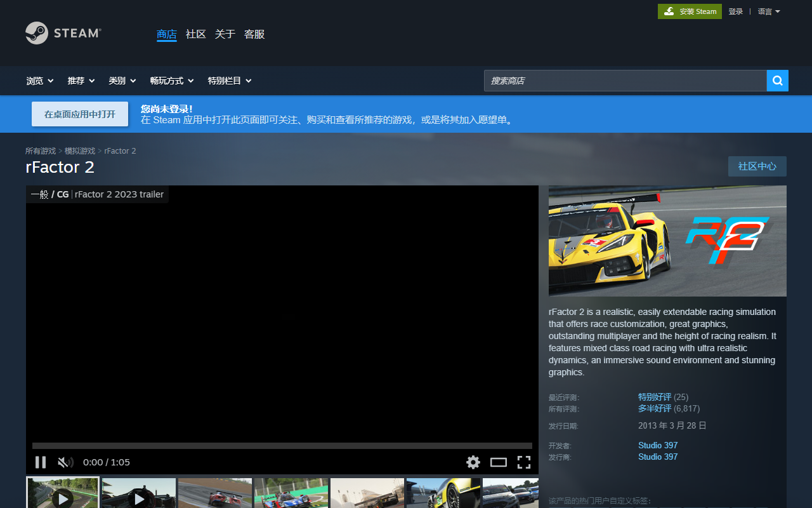Image resolution: width=812 pixels, height=508 pixels.
Task: Open the 商店 store tab
Action: tap(166, 34)
